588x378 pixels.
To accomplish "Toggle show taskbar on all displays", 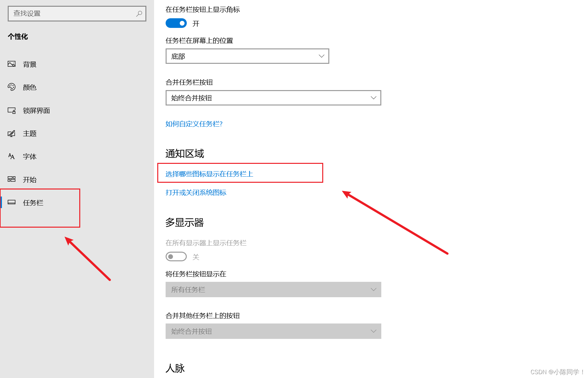I will point(176,256).
